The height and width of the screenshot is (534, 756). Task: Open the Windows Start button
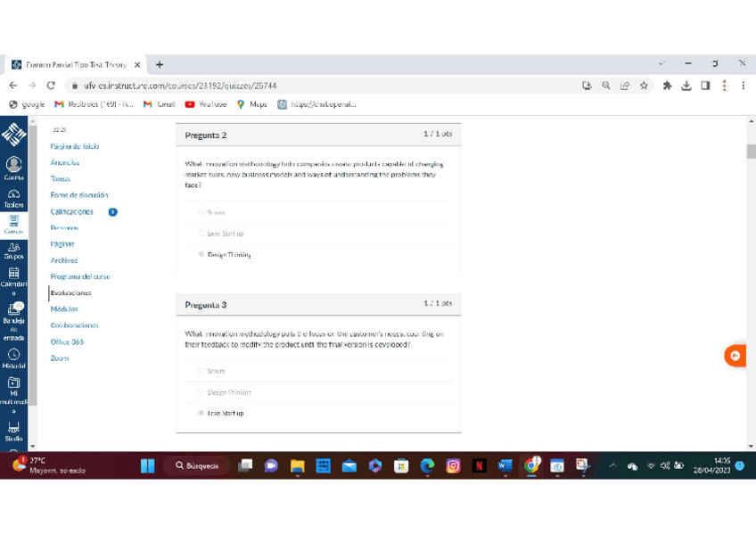point(147,465)
